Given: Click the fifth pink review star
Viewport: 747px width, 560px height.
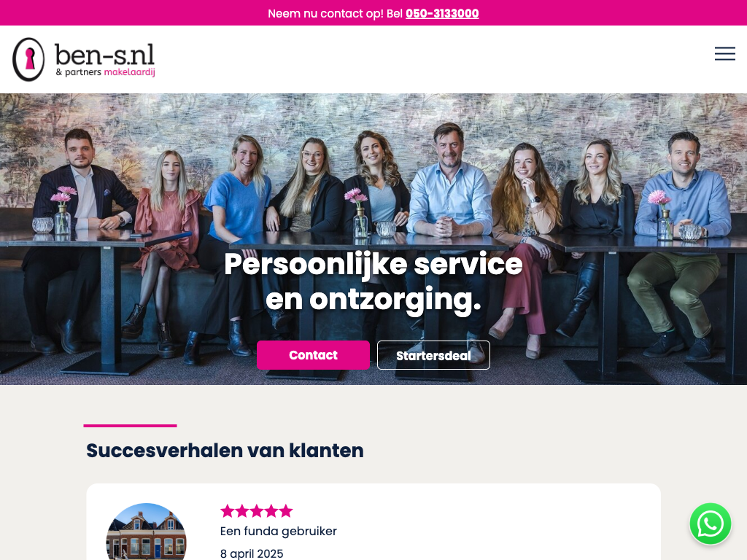Looking at the screenshot, I should [286, 511].
